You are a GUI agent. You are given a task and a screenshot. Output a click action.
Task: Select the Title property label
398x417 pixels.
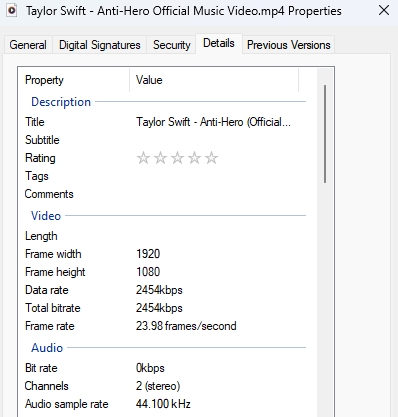(x=35, y=122)
